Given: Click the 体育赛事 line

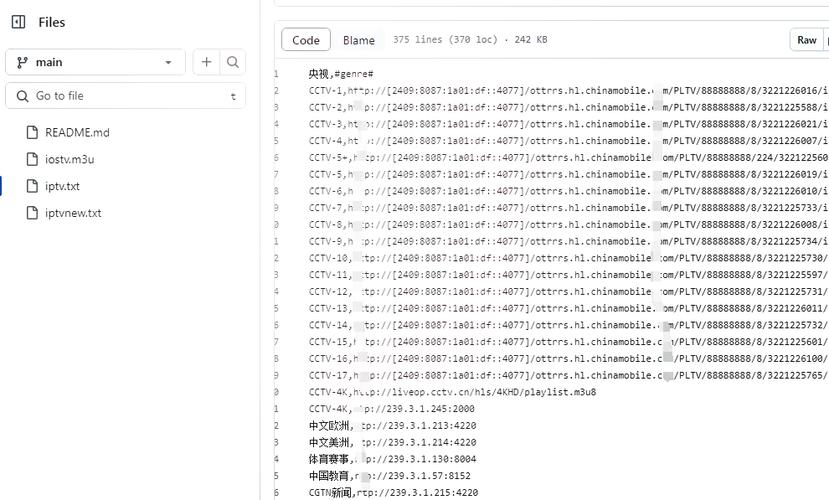Looking at the screenshot, I should pos(393,459).
